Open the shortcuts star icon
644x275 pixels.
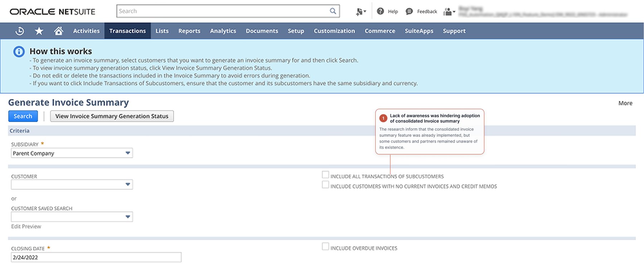click(39, 31)
